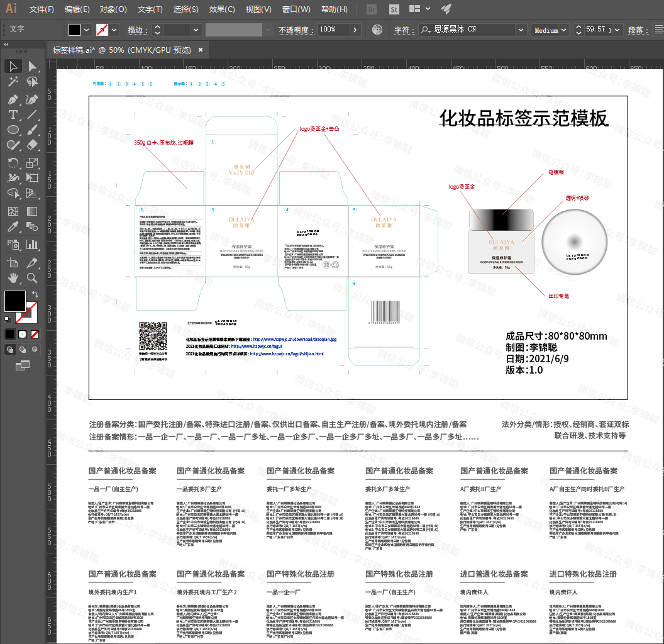Open the font family dropdown
The width and height of the screenshot is (664, 644).
pyautogui.click(x=521, y=30)
